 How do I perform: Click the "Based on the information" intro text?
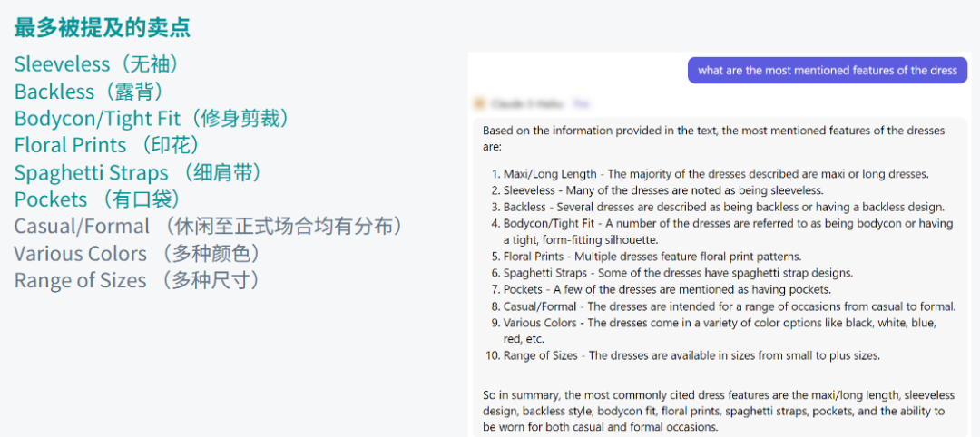(713, 138)
